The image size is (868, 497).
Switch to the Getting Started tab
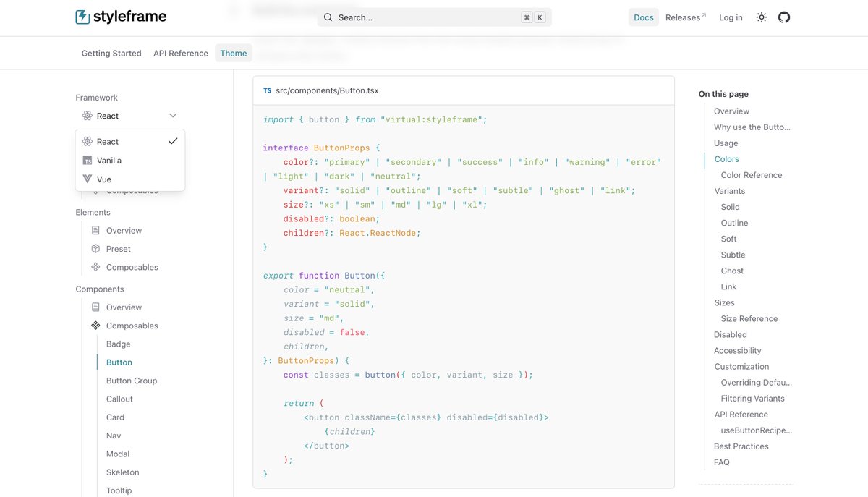click(111, 53)
